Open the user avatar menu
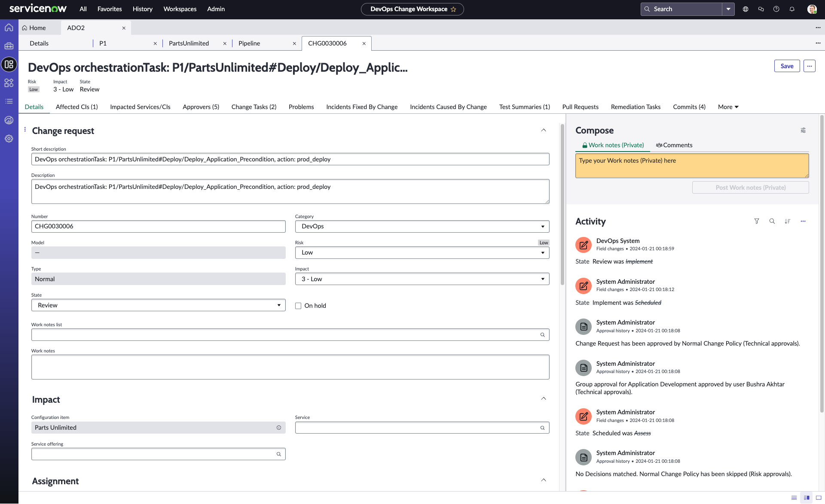 [812, 9]
